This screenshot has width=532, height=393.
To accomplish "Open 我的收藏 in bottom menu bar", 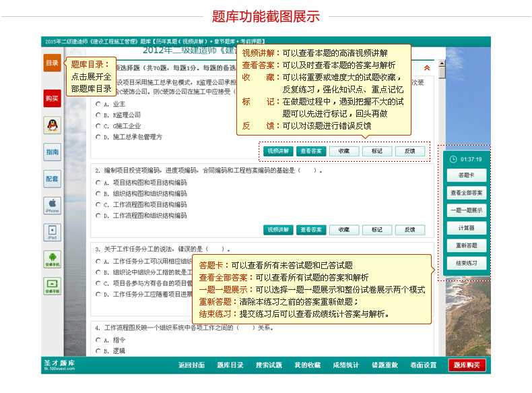I will click(x=307, y=365).
